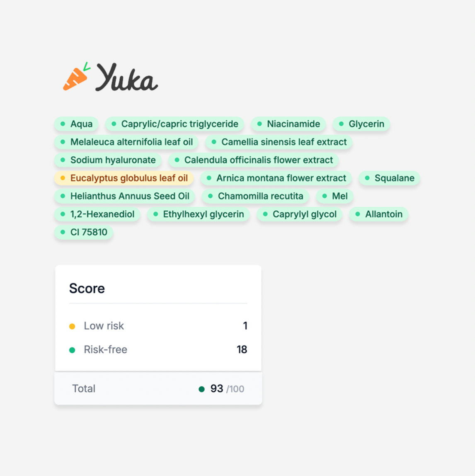Select the Squalane ingredient tag
This screenshot has width=475, height=476.
389,178
